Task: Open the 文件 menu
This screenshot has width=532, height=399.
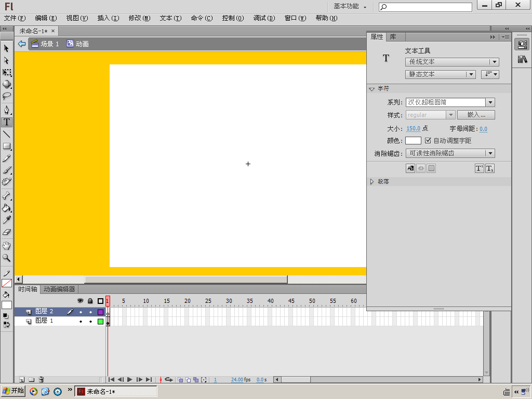Action: [15, 18]
